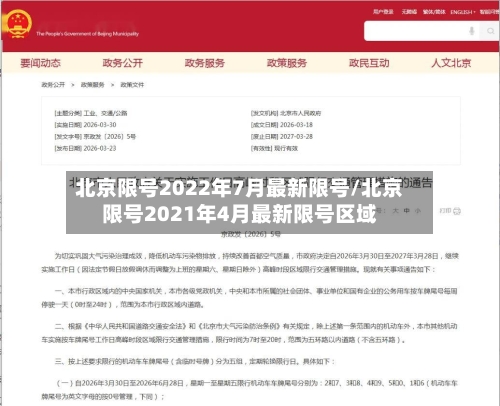Click the magnifier search icon
This screenshot has width=500, height=406.
pos(490,31)
